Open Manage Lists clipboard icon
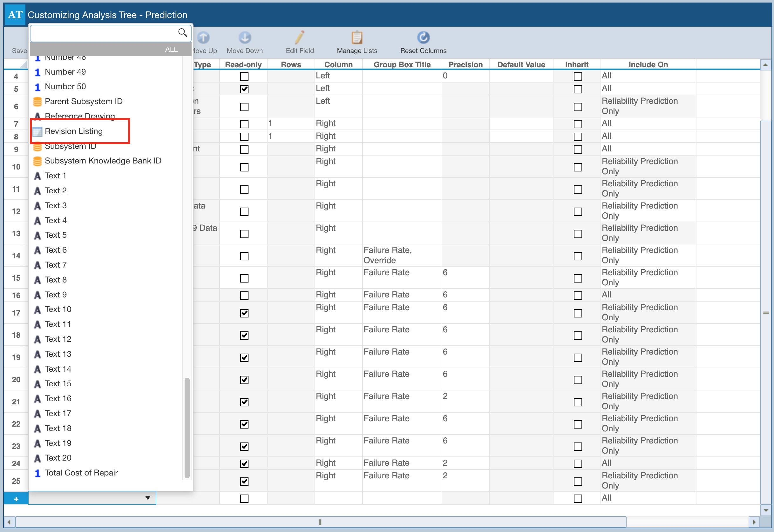The image size is (774, 532). (356, 38)
